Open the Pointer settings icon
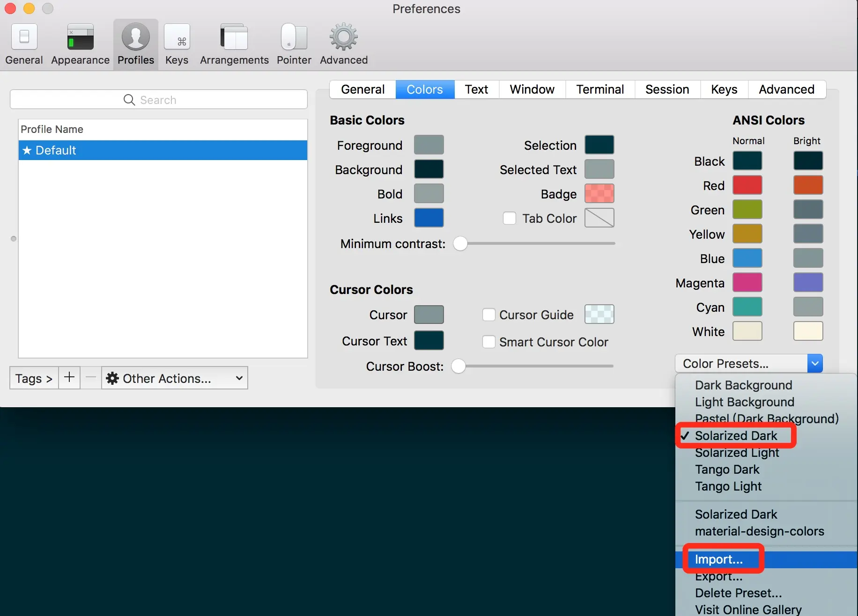858x616 pixels. tap(294, 37)
